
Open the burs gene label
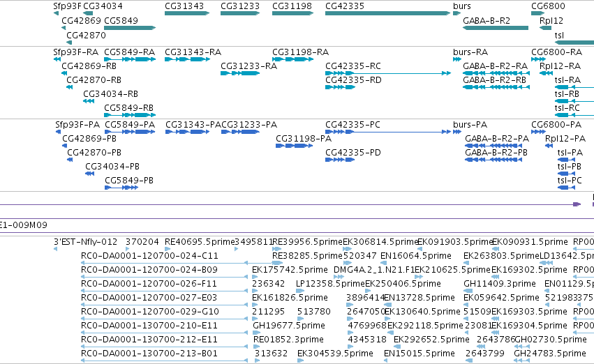point(462,6)
